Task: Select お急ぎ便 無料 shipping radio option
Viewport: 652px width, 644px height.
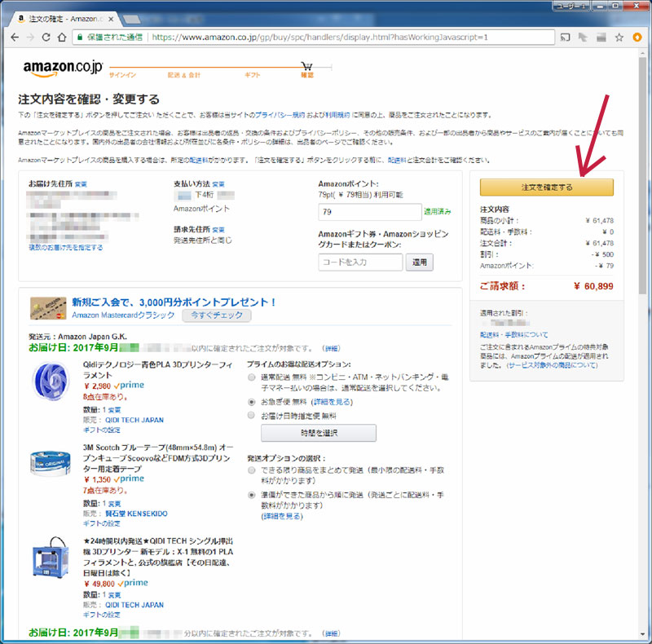Action: [251, 402]
